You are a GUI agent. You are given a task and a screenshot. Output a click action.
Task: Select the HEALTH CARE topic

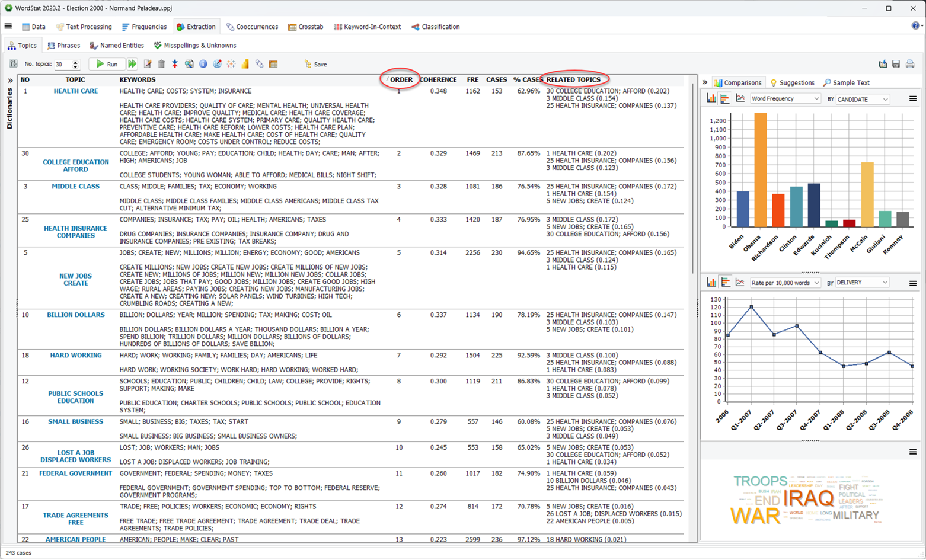(76, 91)
